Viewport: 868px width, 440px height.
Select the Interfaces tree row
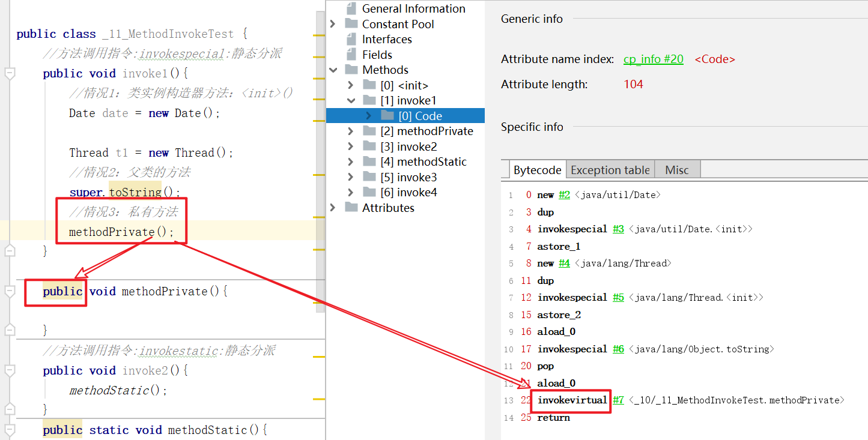(406, 39)
